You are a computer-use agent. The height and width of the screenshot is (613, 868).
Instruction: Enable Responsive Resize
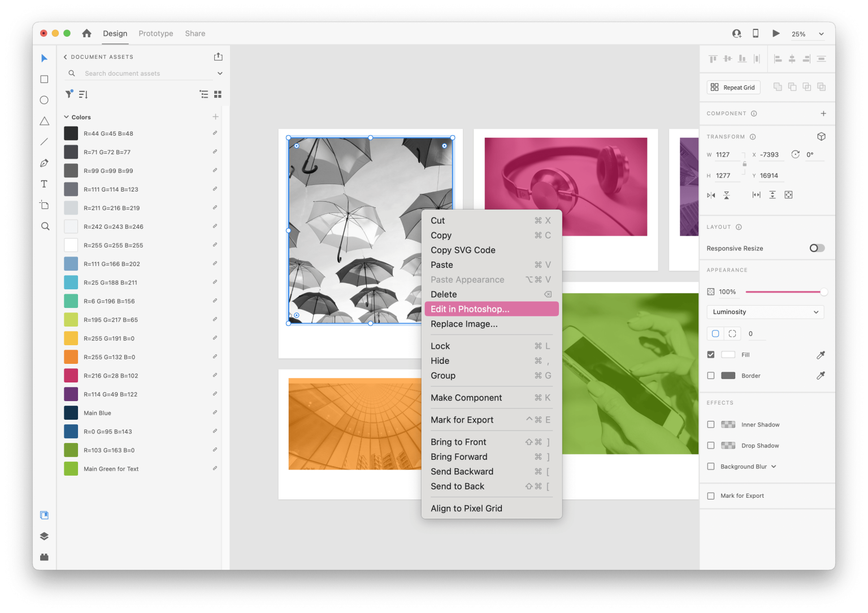(x=816, y=248)
